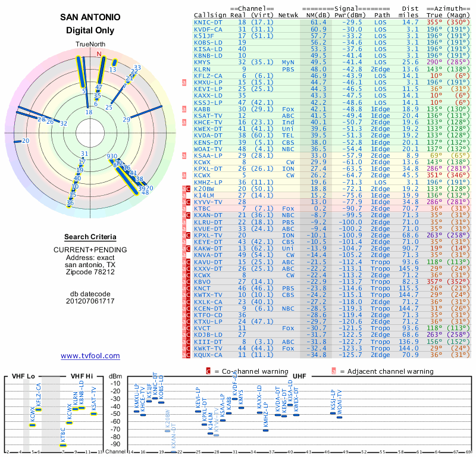476x457 pixels.
Task: Select KSAT-TV callsign in the table
Action: (x=208, y=115)
